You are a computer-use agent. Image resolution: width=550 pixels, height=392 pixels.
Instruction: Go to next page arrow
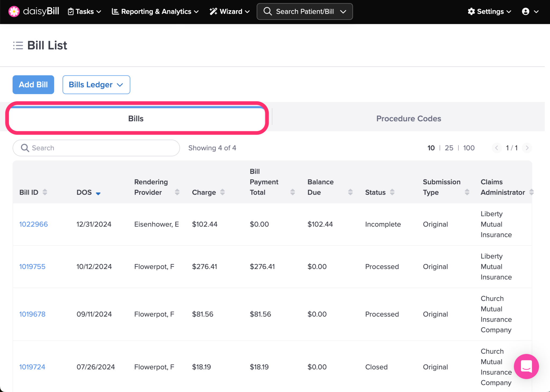pos(527,148)
